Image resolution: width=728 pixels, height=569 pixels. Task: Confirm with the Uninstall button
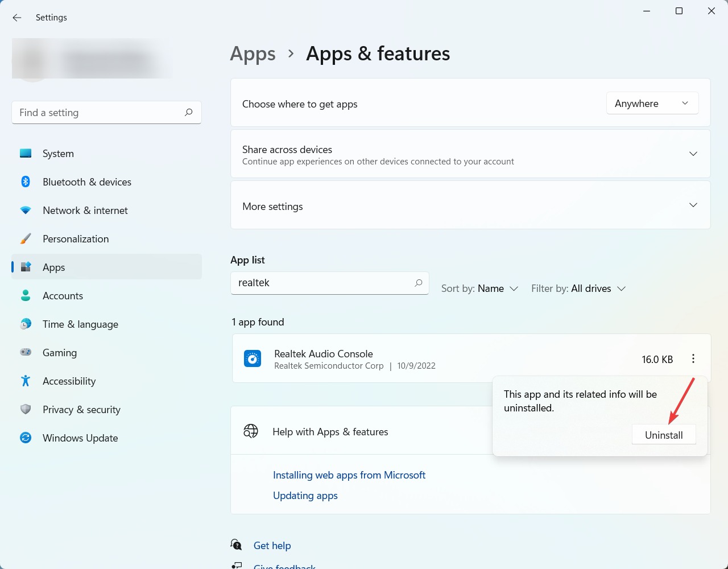664,435
